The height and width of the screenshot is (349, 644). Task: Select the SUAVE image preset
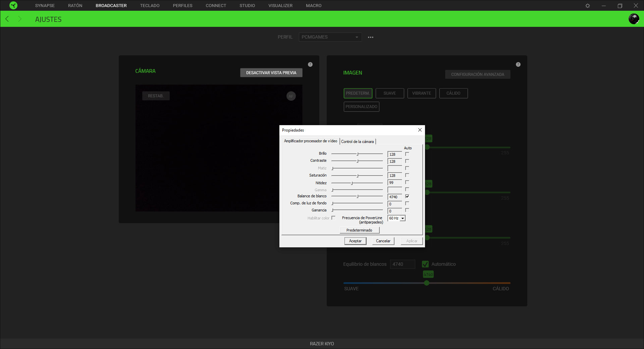pos(390,93)
